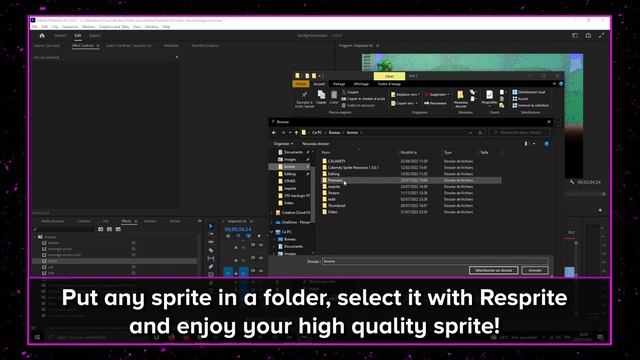
Task: Click Ce PC in dialog address path
Action: point(317,133)
